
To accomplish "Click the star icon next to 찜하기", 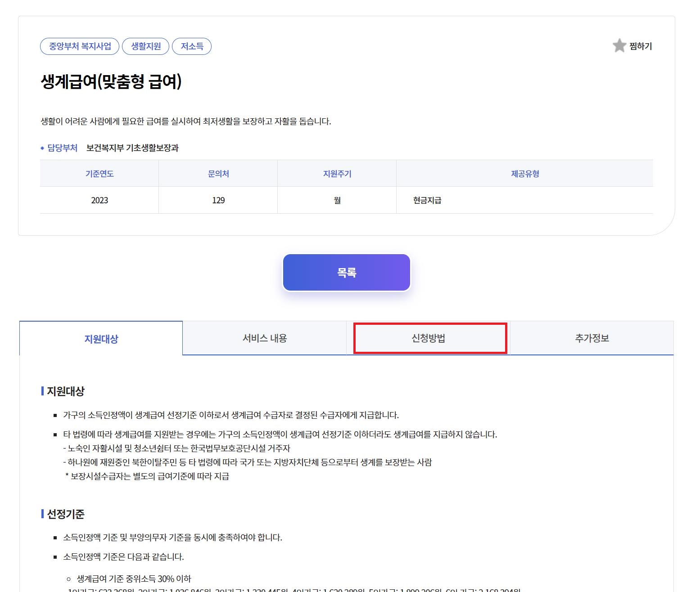I will [x=619, y=45].
